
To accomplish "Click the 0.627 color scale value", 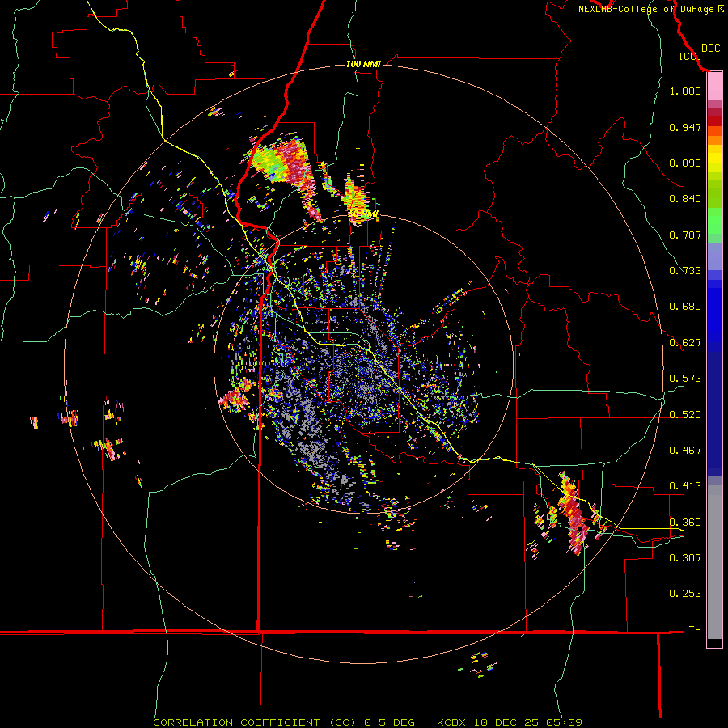I will coord(685,343).
